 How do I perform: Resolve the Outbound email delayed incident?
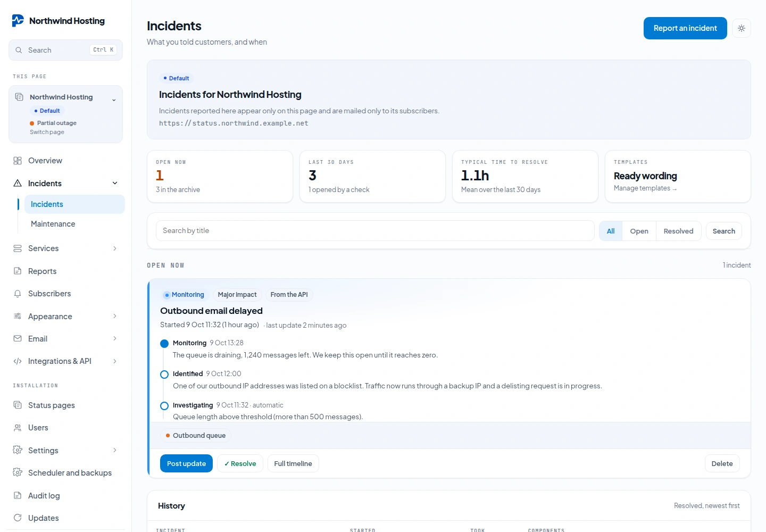tap(240, 463)
